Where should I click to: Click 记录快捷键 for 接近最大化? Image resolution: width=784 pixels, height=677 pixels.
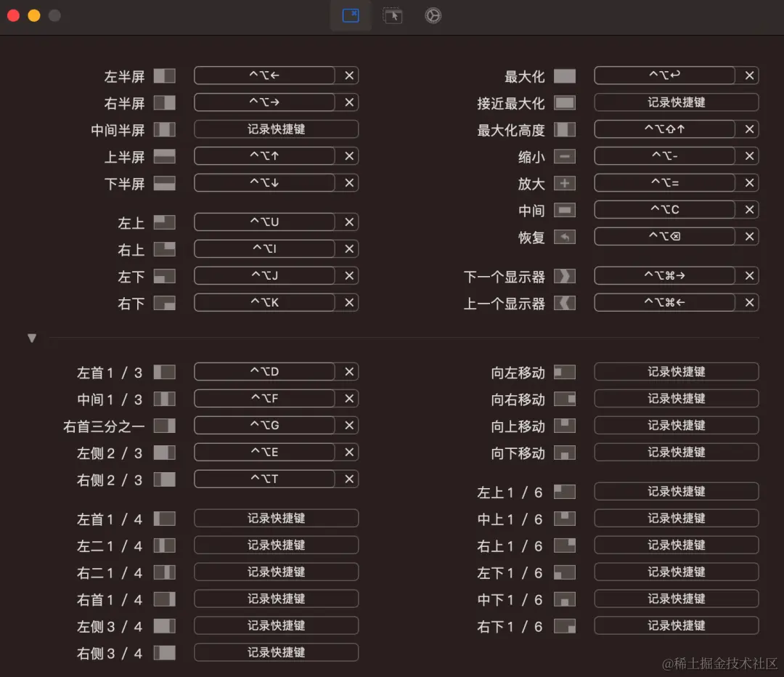click(x=676, y=102)
